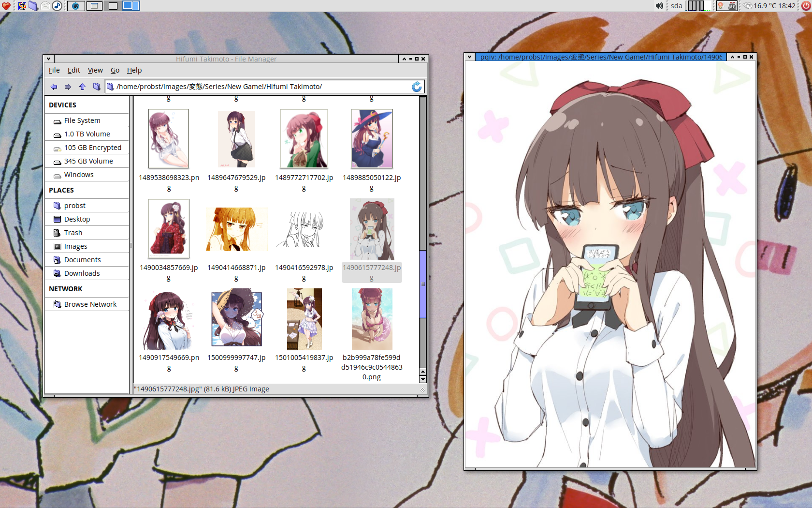Image resolution: width=812 pixels, height=508 pixels.
Task: Go to probst home place in sidebar
Action: (87, 206)
